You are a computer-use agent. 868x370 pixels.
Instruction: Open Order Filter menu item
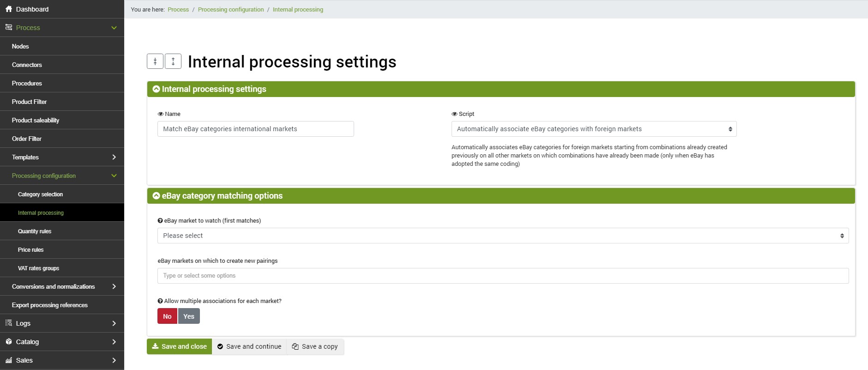pos(62,139)
